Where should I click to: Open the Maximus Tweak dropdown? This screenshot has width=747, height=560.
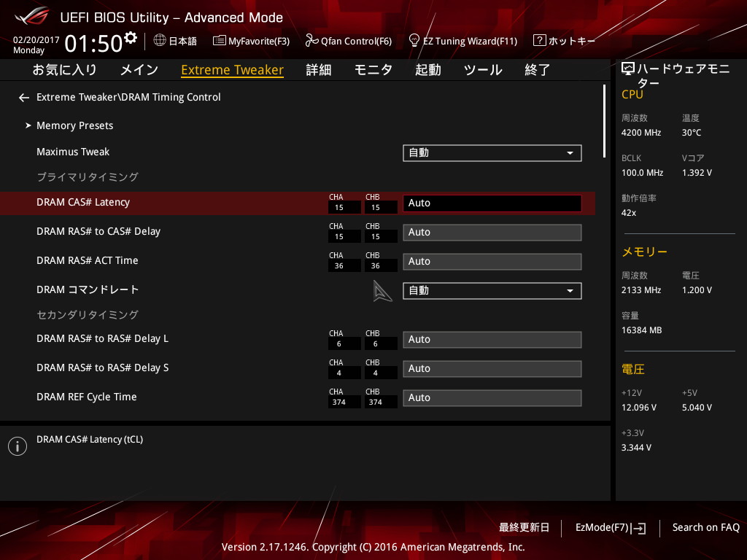(x=492, y=153)
